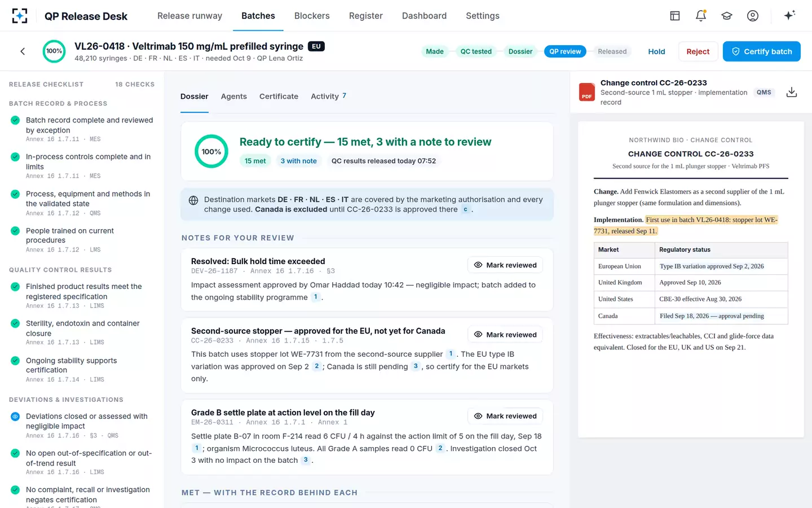The image size is (812, 508).
Task: Open user account profile icon
Action: click(x=753, y=16)
